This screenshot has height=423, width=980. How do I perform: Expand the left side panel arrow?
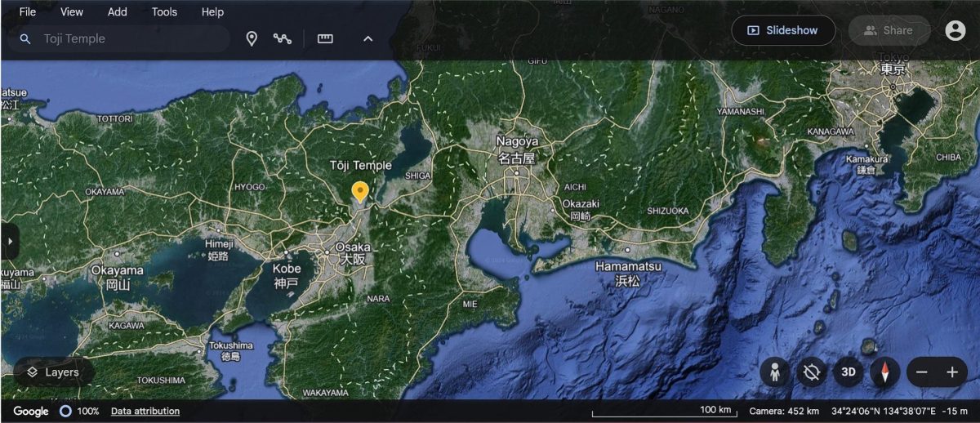point(10,242)
